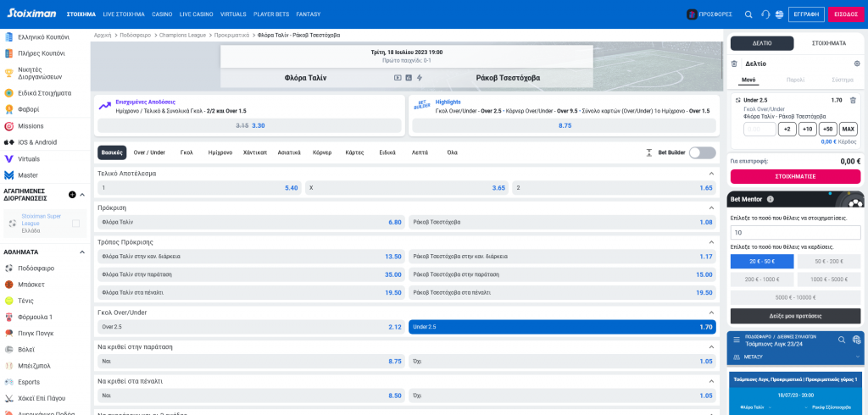Image resolution: width=868 pixels, height=415 pixels.
Task: Tick the Stoiximan Super League checkbox
Action: click(75, 224)
